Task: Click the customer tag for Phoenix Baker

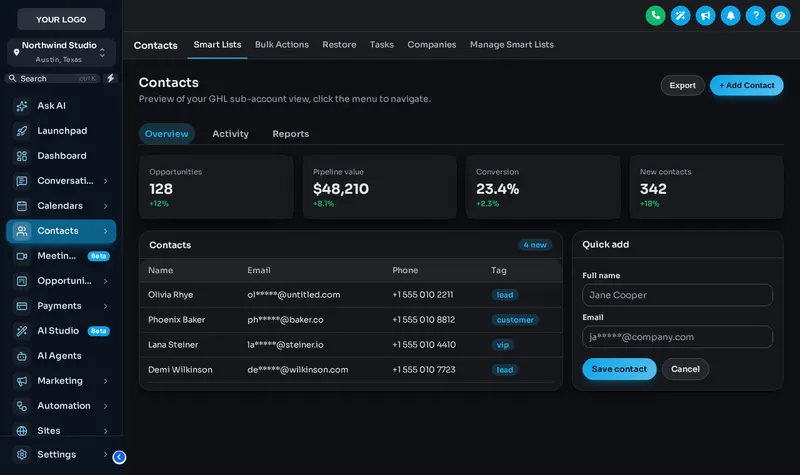Action: pyautogui.click(x=515, y=320)
